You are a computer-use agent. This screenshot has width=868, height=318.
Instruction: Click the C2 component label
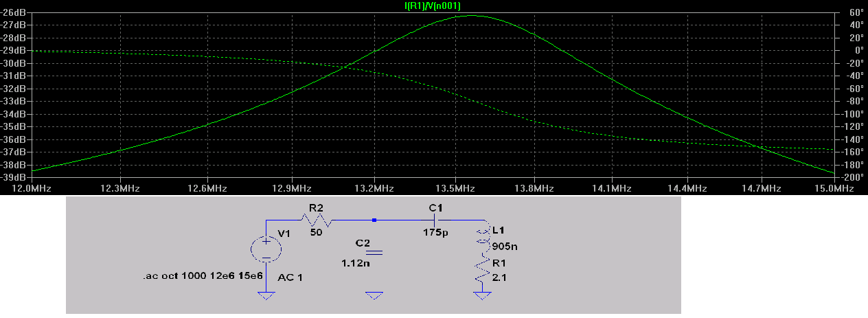(x=363, y=243)
